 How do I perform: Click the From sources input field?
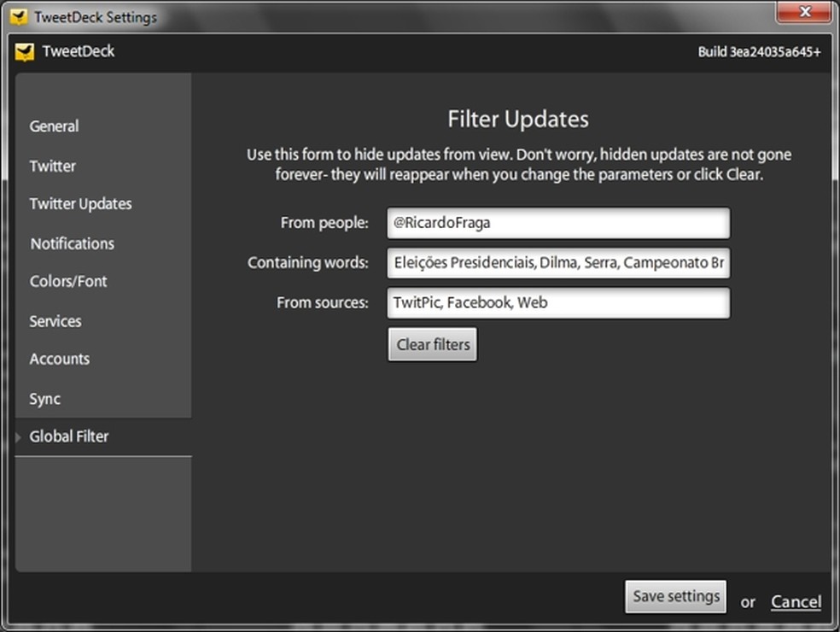(558, 303)
